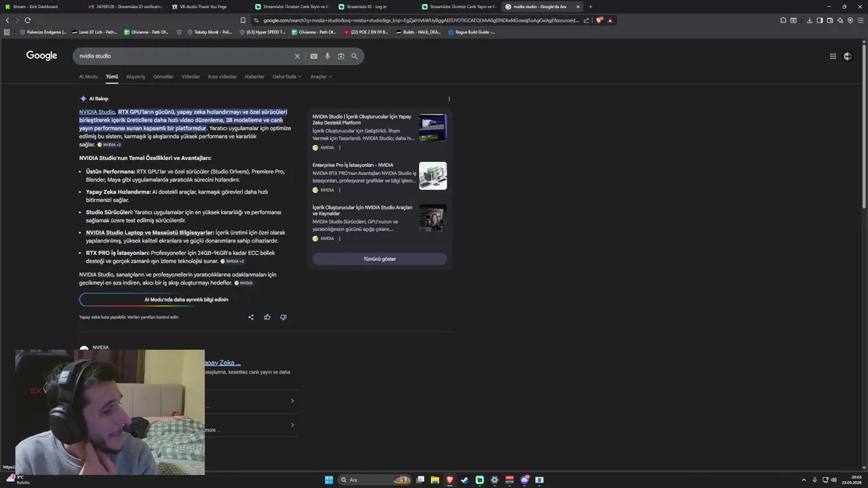Open Steam from the taskbar

(x=465, y=480)
